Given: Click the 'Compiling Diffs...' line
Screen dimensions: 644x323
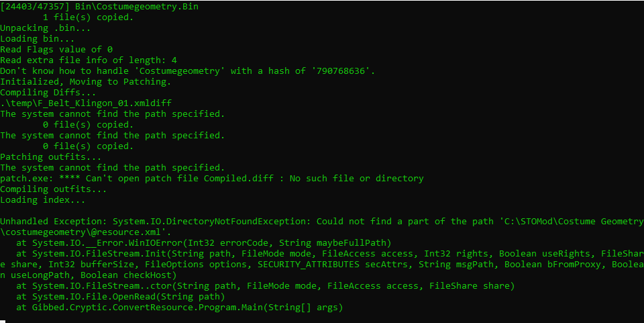Looking at the screenshot, I should tap(48, 92).
